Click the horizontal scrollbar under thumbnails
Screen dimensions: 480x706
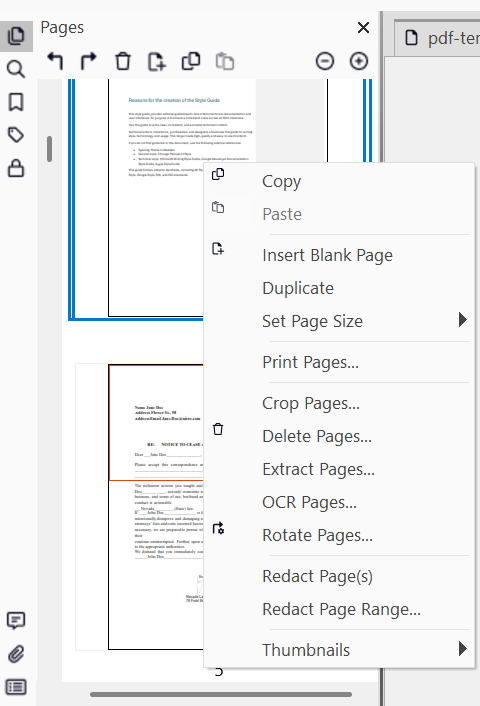(x=221, y=694)
